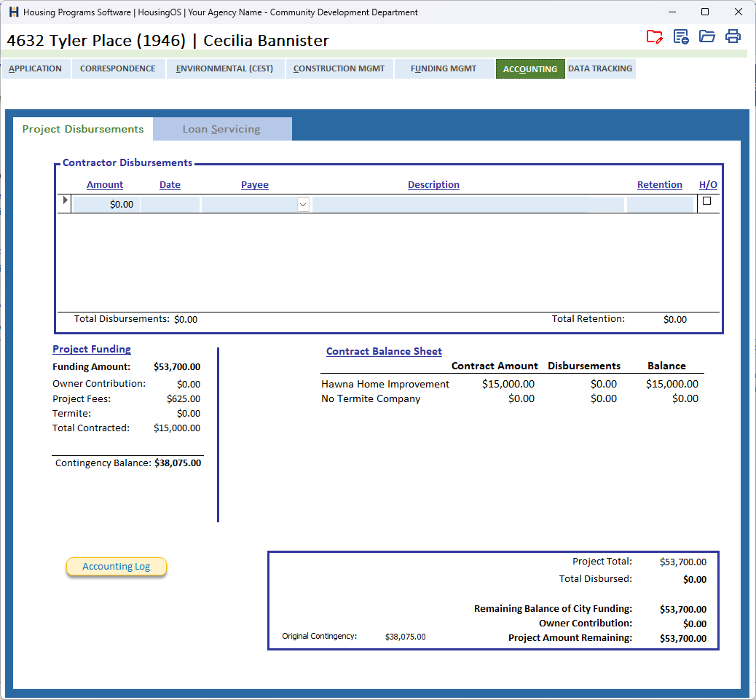Click the Contingency Balance $38,075.00 value
This screenshot has width=756, height=700.
point(178,463)
